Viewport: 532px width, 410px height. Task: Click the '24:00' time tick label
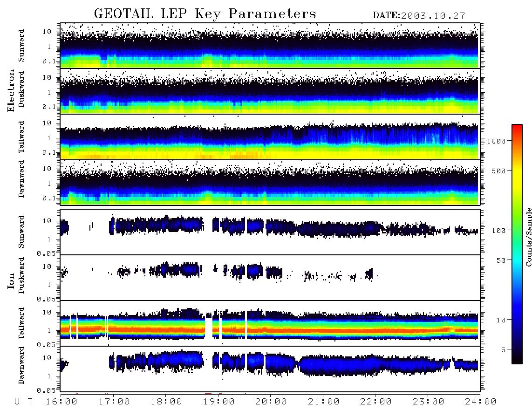[x=481, y=402]
